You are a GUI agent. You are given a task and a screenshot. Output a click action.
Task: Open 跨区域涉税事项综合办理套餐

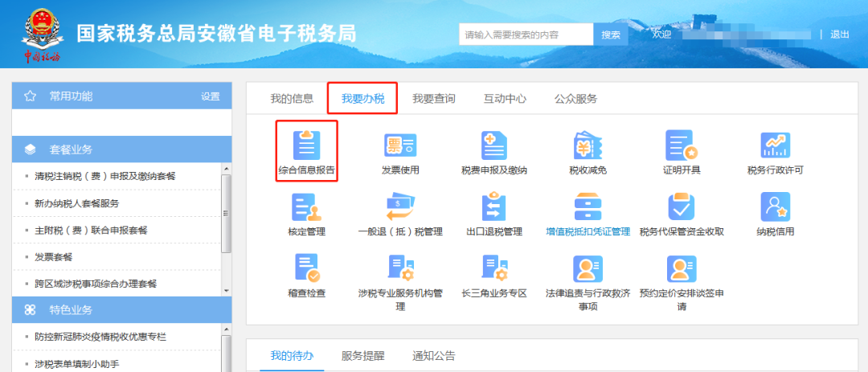96,284
